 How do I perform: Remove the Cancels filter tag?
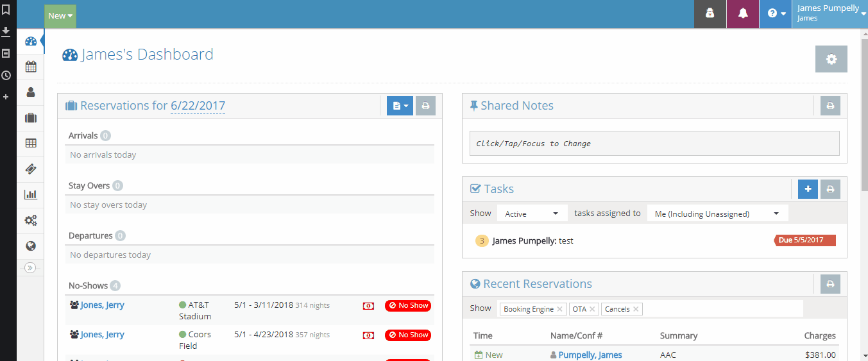[x=636, y=309]
